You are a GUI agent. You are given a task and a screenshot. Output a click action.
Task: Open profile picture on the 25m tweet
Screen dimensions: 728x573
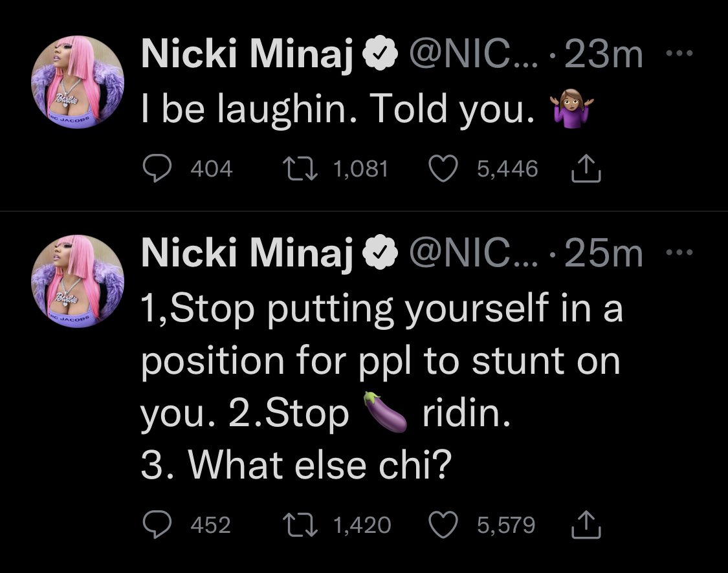(x=77, y=281)
